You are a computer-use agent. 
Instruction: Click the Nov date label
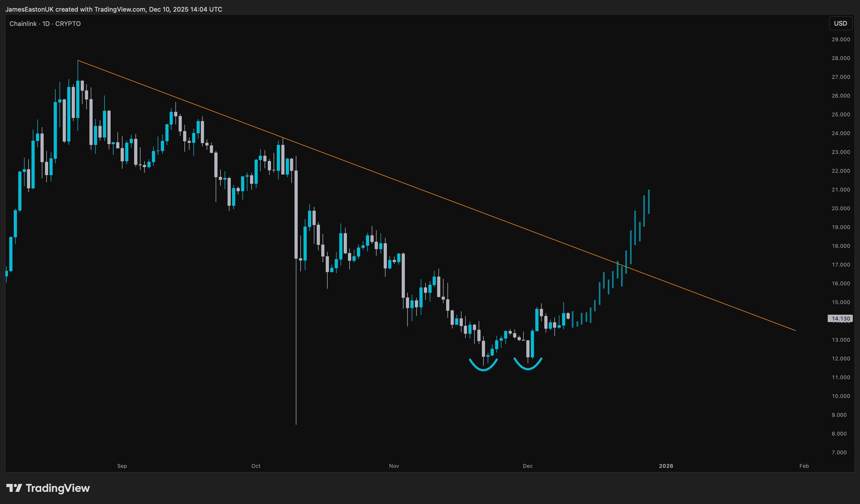394,466
